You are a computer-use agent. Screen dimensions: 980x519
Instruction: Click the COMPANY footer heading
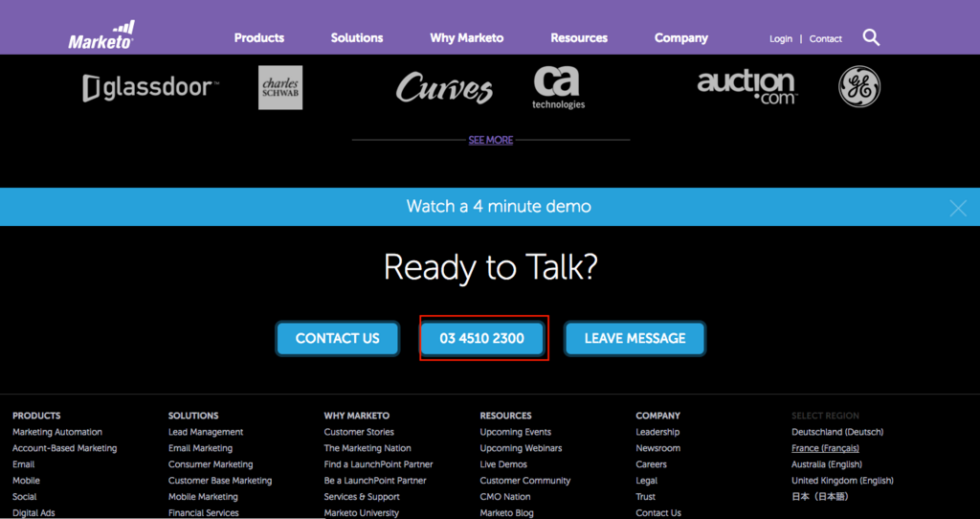point(657,416)
